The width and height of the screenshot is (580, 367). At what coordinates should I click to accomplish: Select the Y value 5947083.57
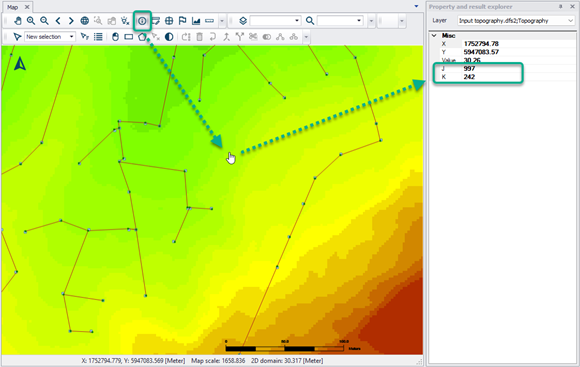point(481,52)
